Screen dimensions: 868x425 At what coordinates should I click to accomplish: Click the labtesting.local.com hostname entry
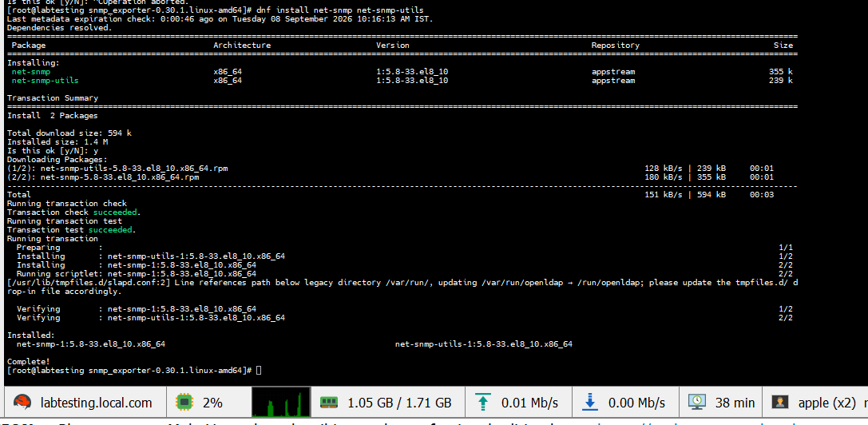(97, 403)
